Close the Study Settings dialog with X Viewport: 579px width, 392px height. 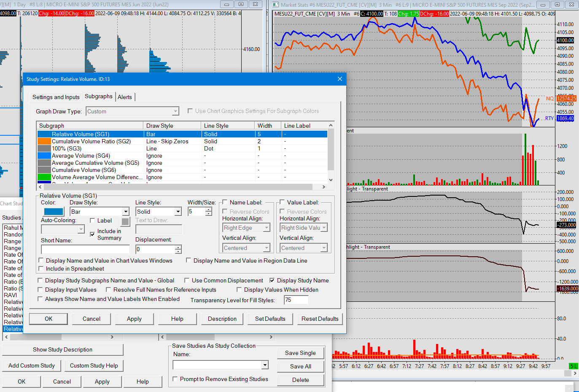(x=340, y=79)
